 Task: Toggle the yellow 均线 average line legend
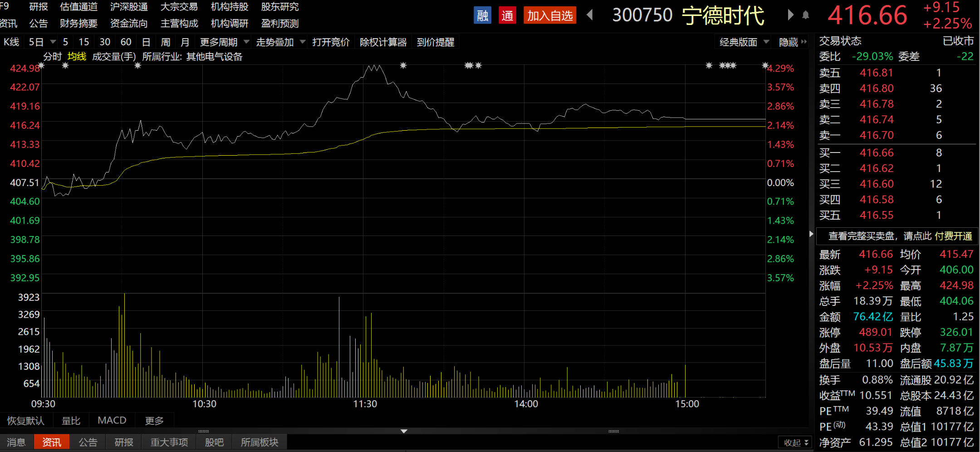click(77, 57)
